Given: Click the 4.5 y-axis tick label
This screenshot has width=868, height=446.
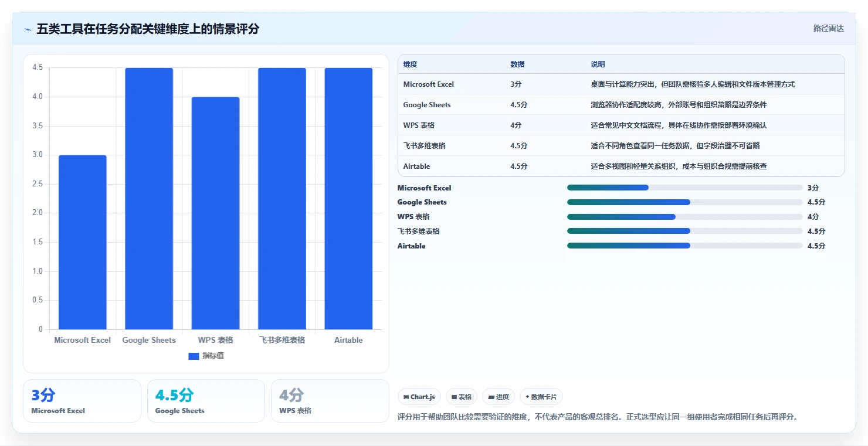Looking at the screenshot, I should pos(38,68).
